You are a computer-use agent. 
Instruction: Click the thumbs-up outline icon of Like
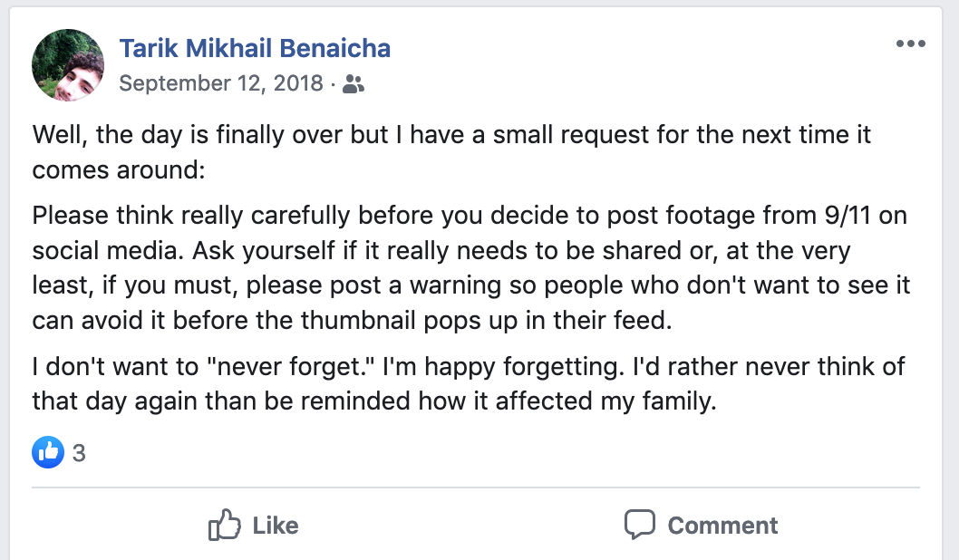(225, 525)
